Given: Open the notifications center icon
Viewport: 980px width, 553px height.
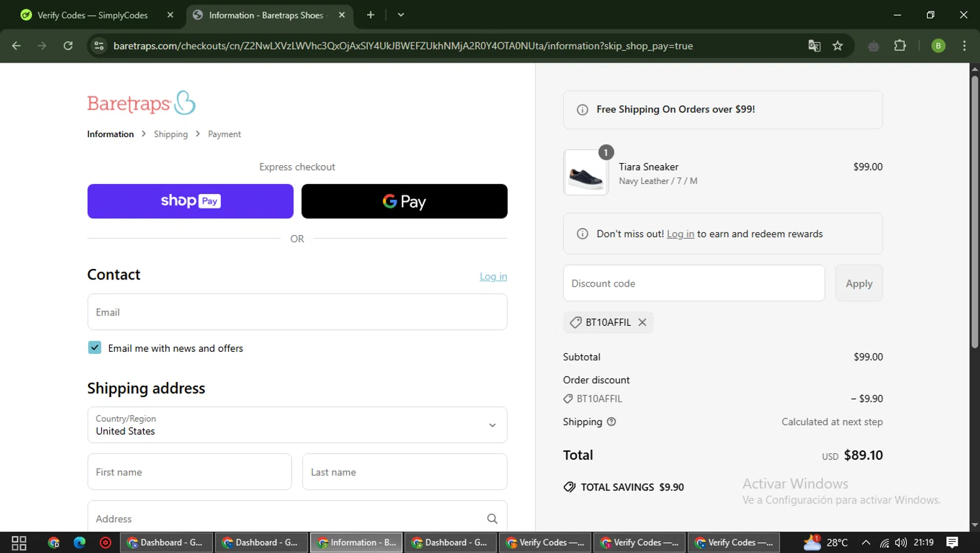Looking at the screenshot, I should point(953,543).
